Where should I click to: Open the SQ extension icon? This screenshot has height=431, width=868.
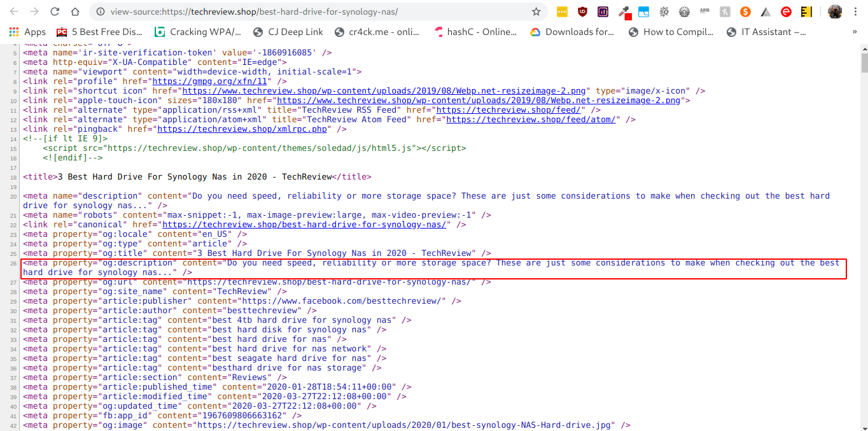click(x=664, y=11)
